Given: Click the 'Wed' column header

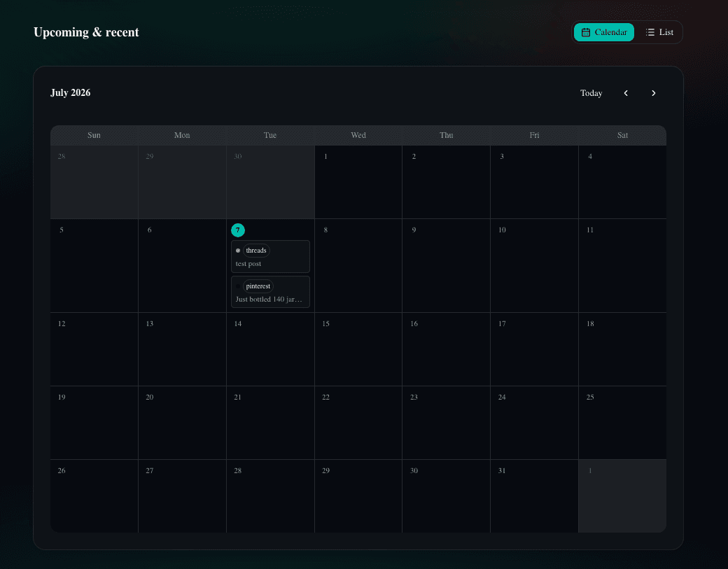Looking at the screenshot, I should coord(358,135).
